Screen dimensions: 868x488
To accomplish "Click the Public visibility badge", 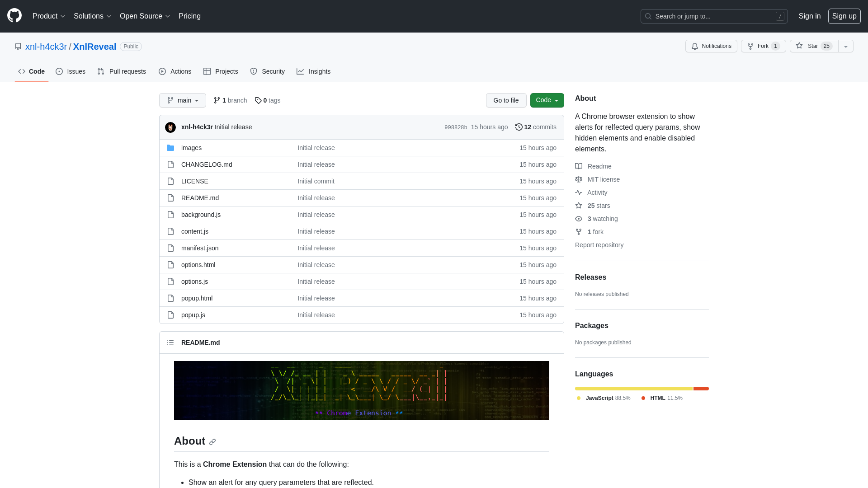I will pyautogui.click(x=131, y=47).
